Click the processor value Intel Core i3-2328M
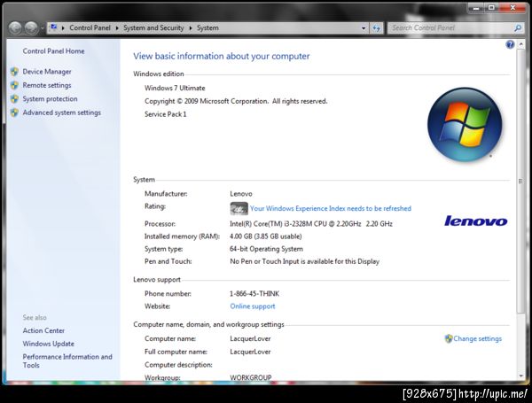The image size is (532, 403). [x=311, y=224]
